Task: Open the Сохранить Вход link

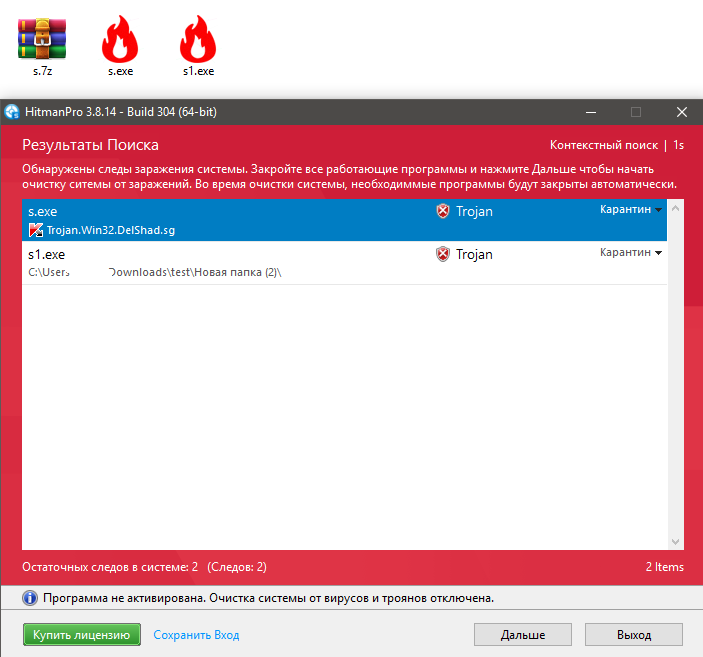Action: point(196,635)
